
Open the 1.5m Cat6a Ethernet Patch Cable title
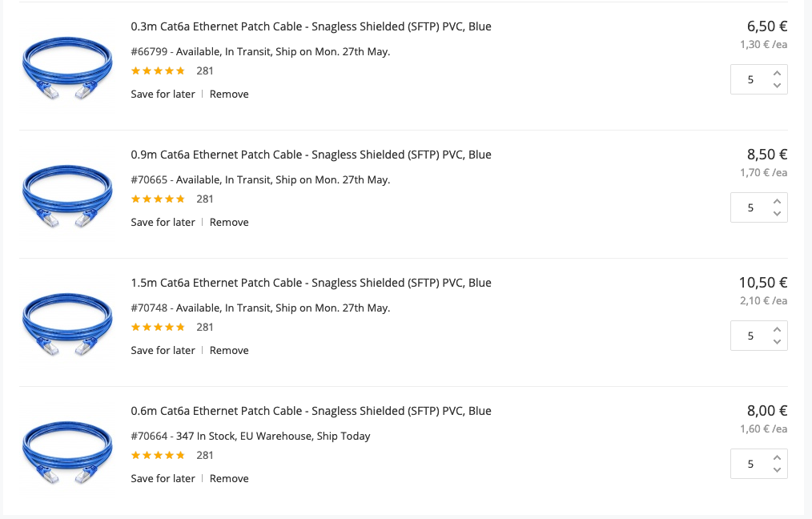[311, 283]
